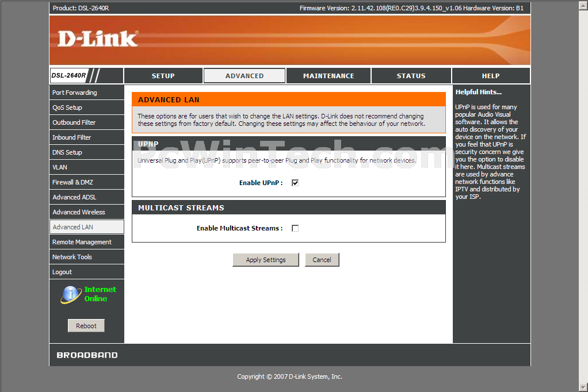588x392 pixels.
Task: Click the BROADBAND footer label
Action: click(x=87, y=355)
